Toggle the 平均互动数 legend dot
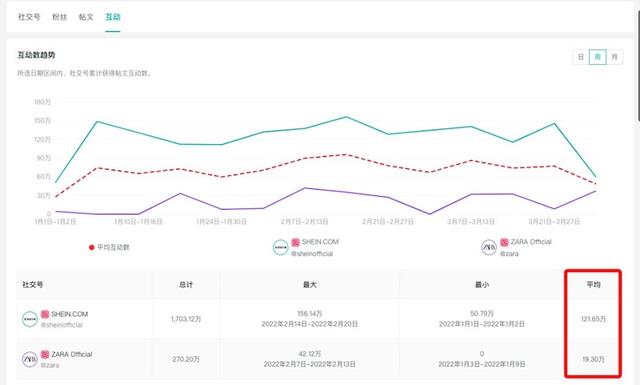The image size is (640, 385). pos(91,247)
